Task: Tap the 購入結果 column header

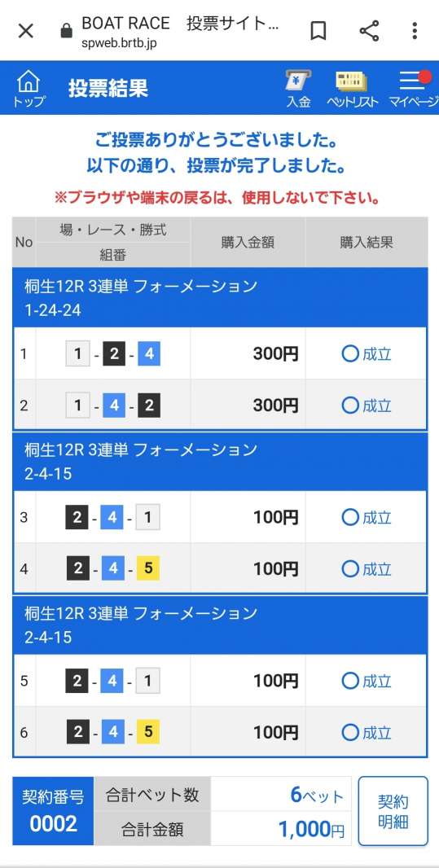Action: click(x=367, y=243)
